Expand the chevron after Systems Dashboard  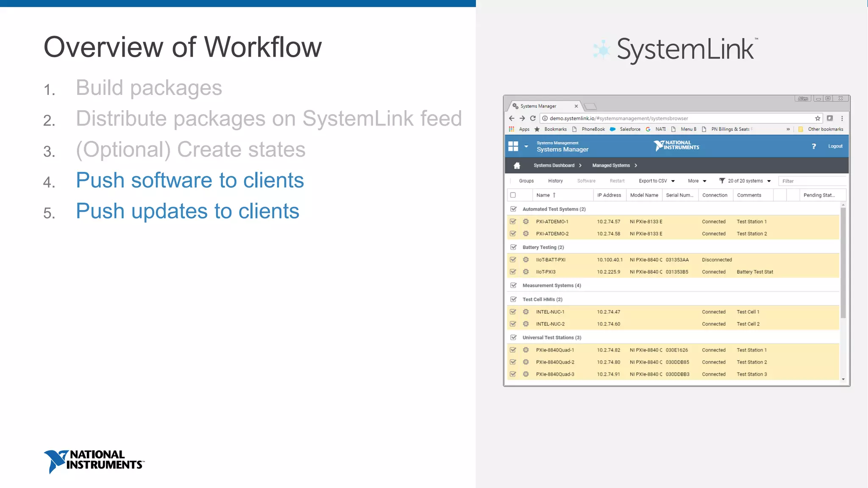point(580,166)
